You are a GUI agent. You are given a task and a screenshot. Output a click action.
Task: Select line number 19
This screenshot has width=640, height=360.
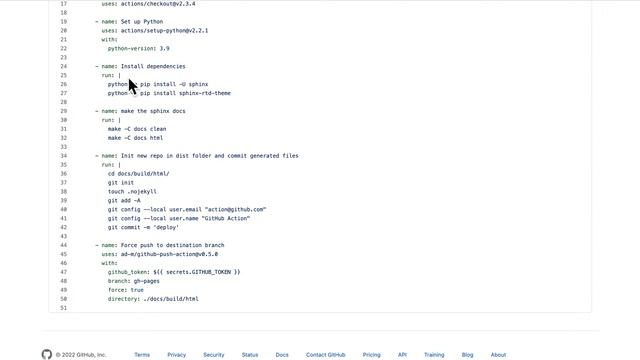64,22
